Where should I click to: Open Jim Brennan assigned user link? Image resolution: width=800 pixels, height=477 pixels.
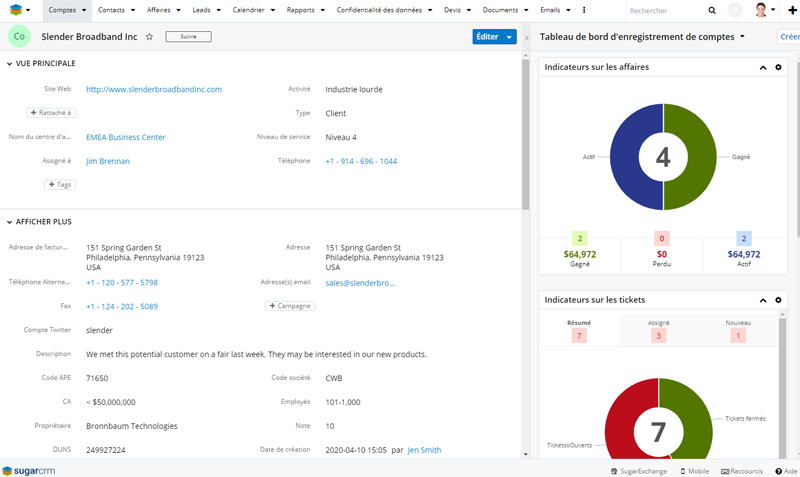pyautogui.click(x=108, y=161)
